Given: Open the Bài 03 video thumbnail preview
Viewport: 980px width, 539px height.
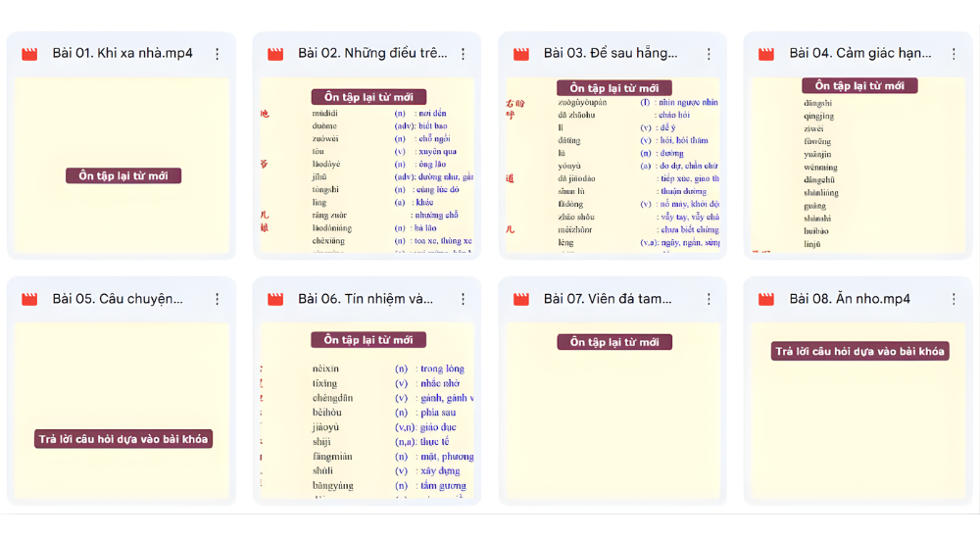Looking at the screenshot, I should click(612, 165).
